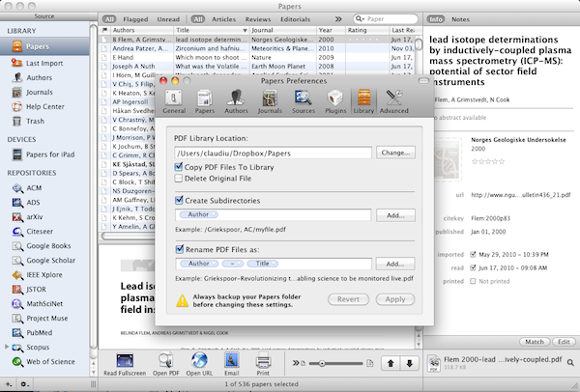Open the Journals preferences pane
This screenshot has width=580, height=392.
(x=270, y=101)
